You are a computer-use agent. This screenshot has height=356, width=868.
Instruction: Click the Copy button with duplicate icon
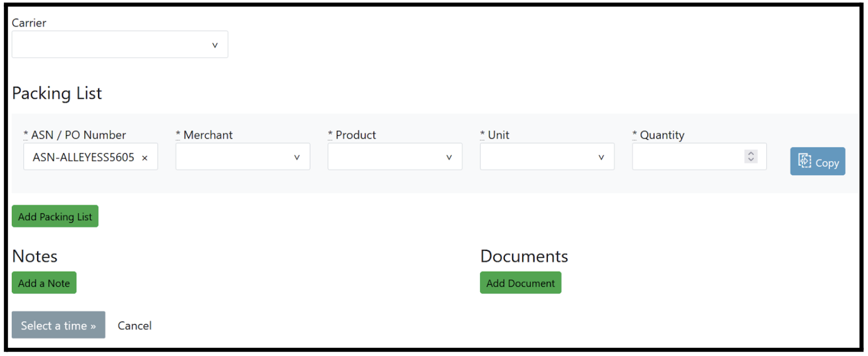[x=817, y=162]
